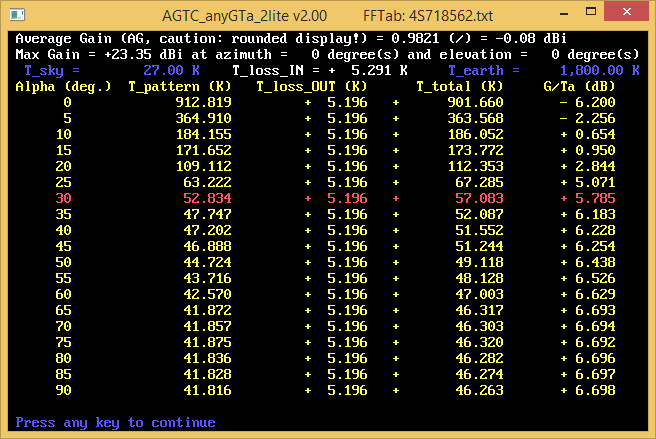This screenshot has height=439, width=656.
Task: Select T_total value 173.772
Action: click(475, 150)
